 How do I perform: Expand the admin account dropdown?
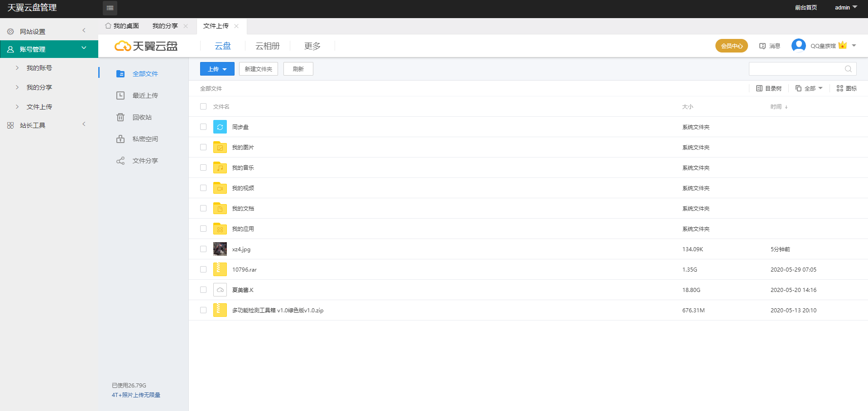coord(845,8)
